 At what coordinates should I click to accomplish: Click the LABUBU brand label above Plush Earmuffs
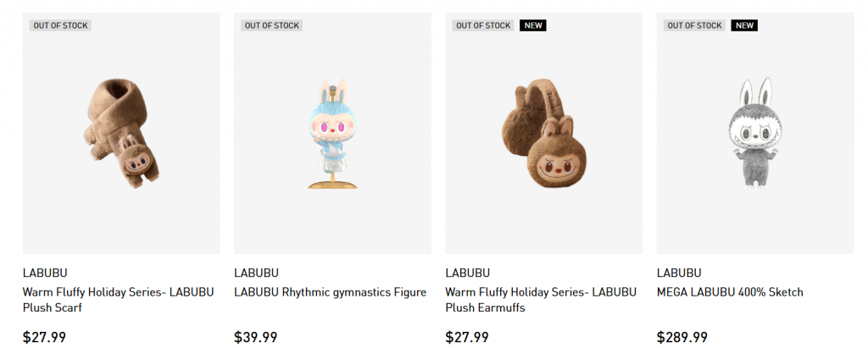click(468, 273)
